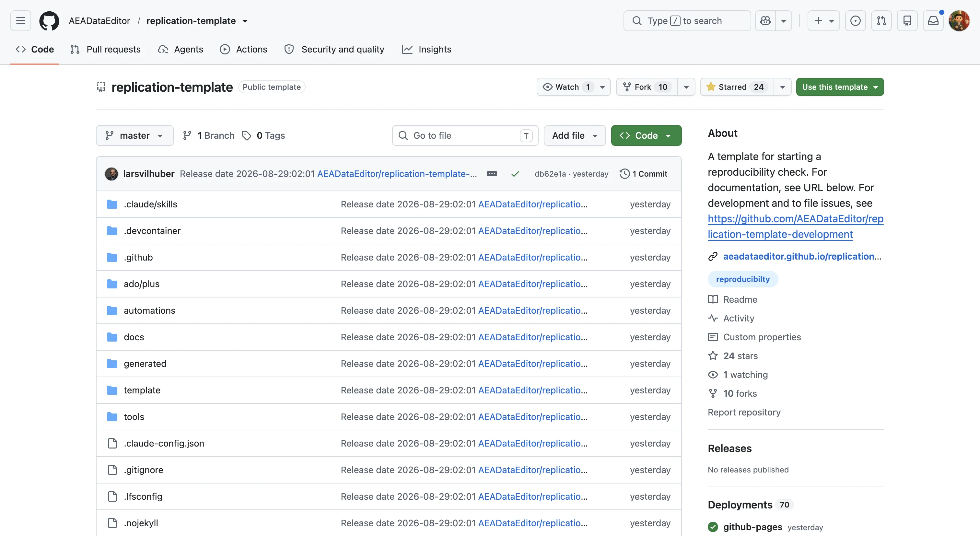The width and height of the screenshot is (980, 536).
Task: Open the issues icon in header
Action: pyautogui.click(x=855, y=20)
